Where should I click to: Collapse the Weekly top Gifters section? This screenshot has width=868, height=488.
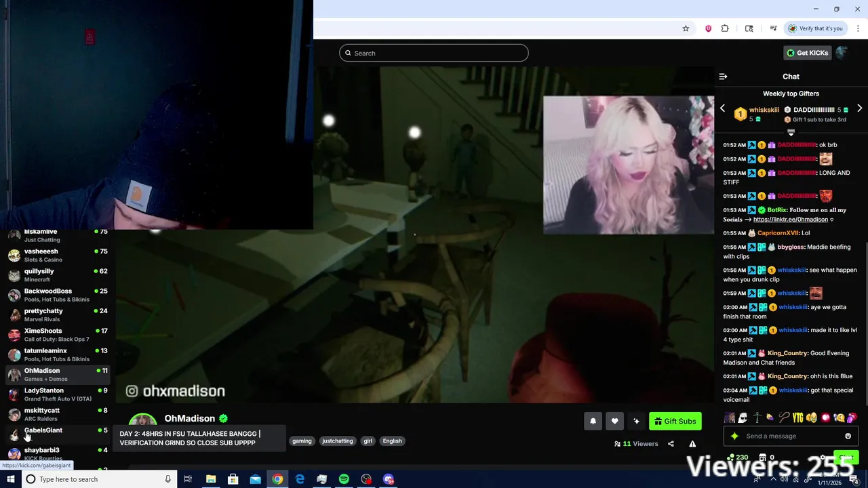[791, 133]
